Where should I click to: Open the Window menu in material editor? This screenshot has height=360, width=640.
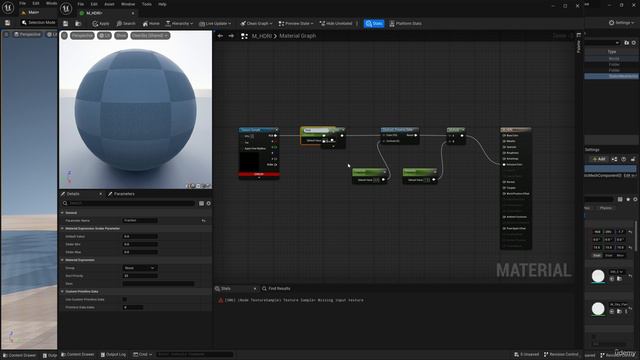[x=128, y=4]
